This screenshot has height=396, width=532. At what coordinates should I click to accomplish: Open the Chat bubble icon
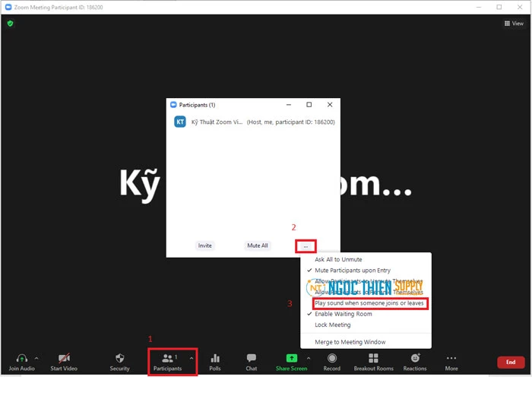[252, 358]
